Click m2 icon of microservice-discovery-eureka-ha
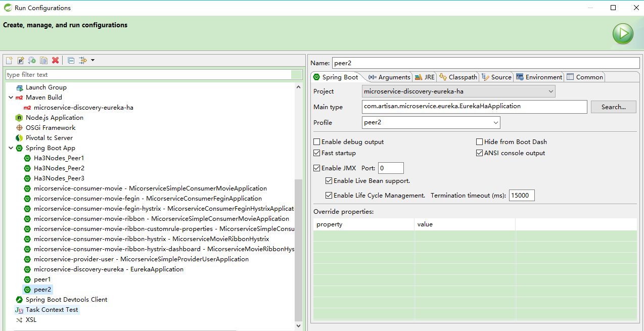The height and width of the screenshot is (331, 644). tap(27, 108)
